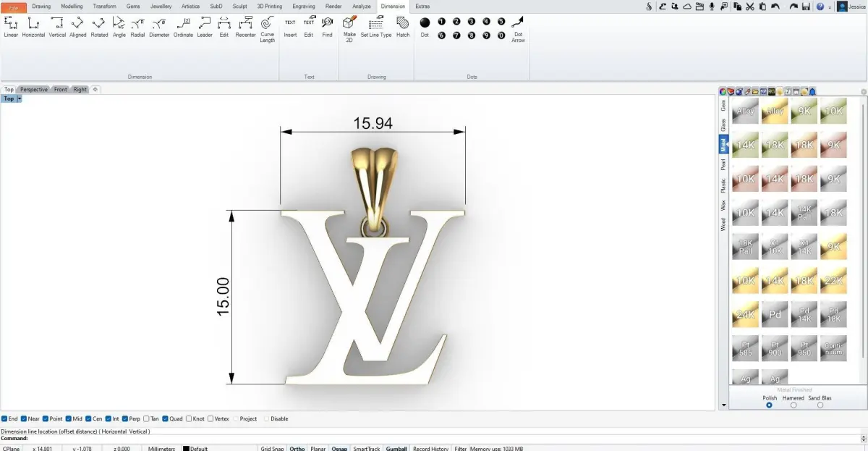Click the microphone icon
The width and height of the screenshot is (868, 451).
[712, 7]
